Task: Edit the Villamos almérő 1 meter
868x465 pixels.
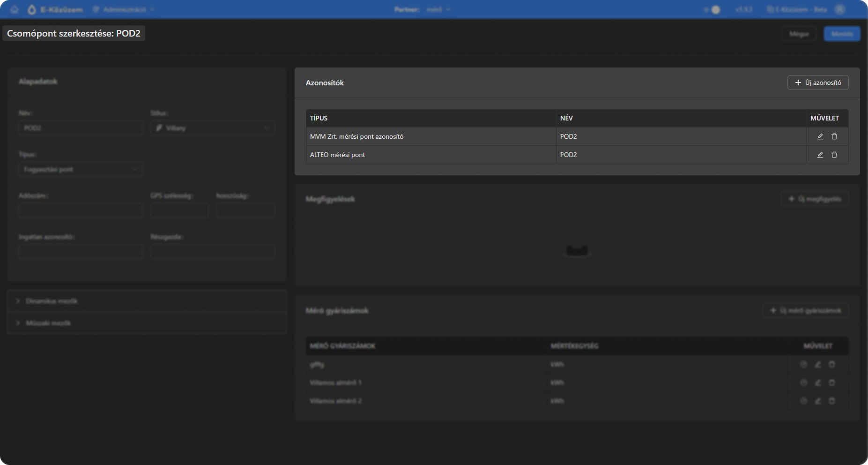Action: [817, 382]
